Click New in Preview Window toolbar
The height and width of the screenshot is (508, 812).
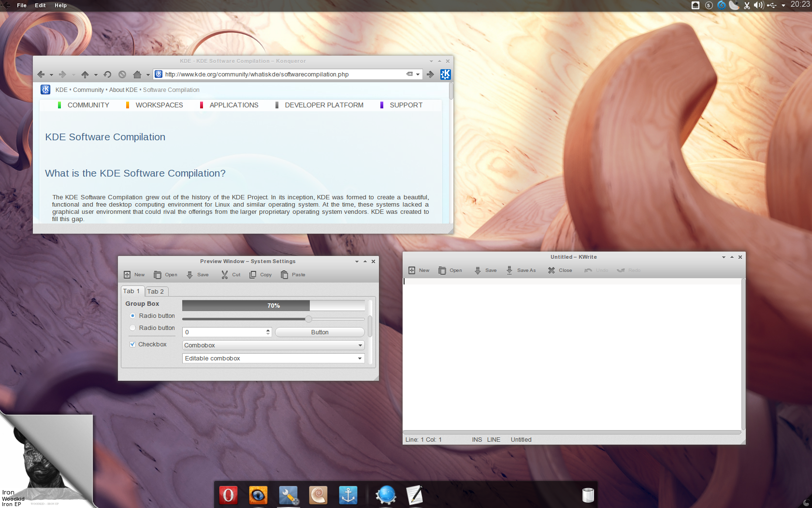(134, 275)
